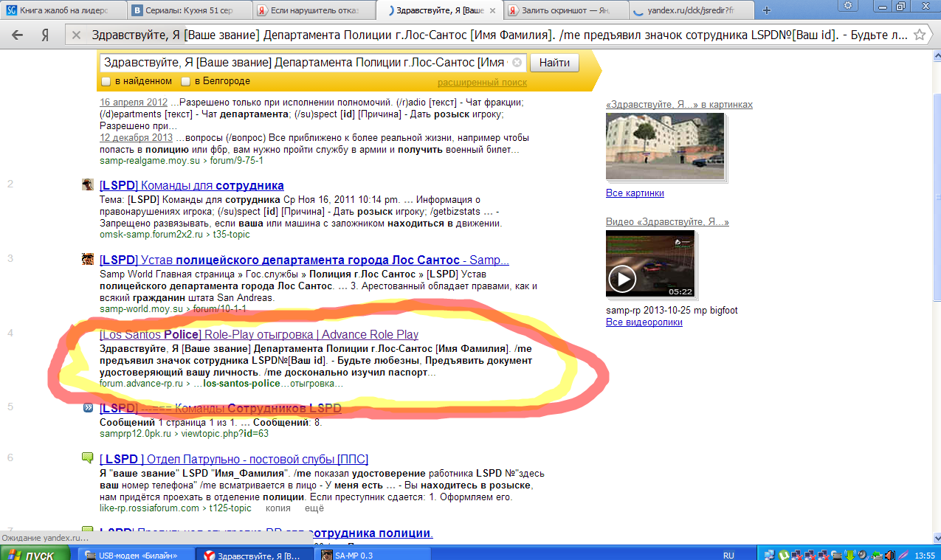This screenshot has height=560, width=941.
Task: Click 'like-rp.rossiaforum.com' site address
Action: click(x=150, y=508)
